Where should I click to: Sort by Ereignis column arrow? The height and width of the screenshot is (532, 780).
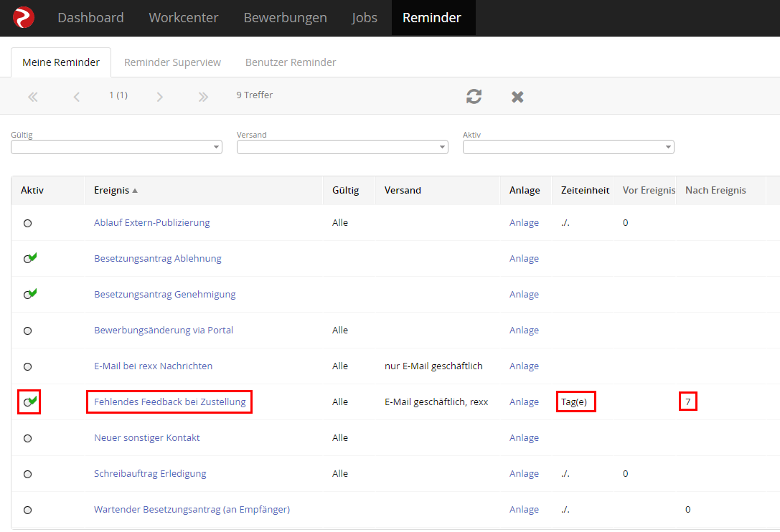coord(135,191)
